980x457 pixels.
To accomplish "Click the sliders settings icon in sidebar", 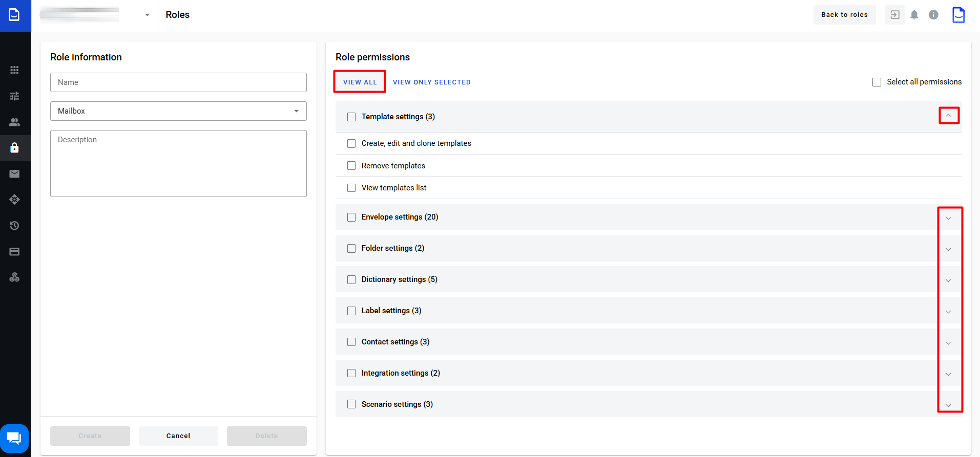I will (x=14, y=96).
